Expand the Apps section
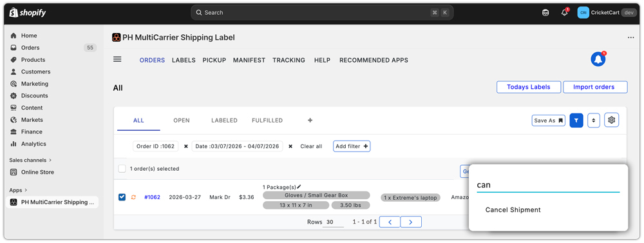Screen dimensions: 644x243 coord(18,190)
